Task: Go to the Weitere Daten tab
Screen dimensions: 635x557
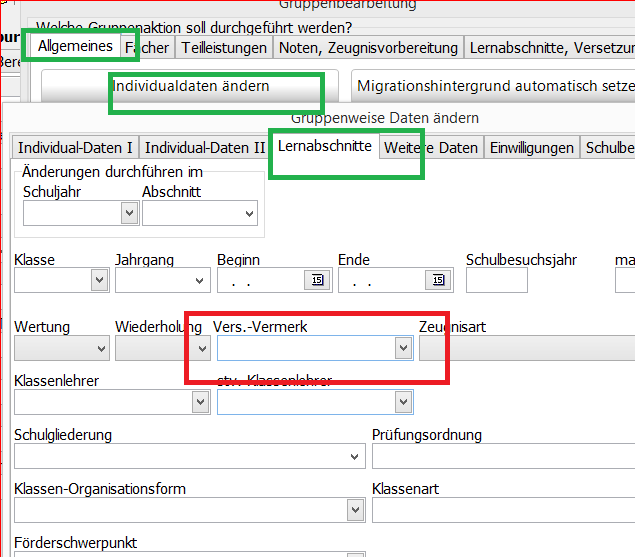Action: point(431,147)
